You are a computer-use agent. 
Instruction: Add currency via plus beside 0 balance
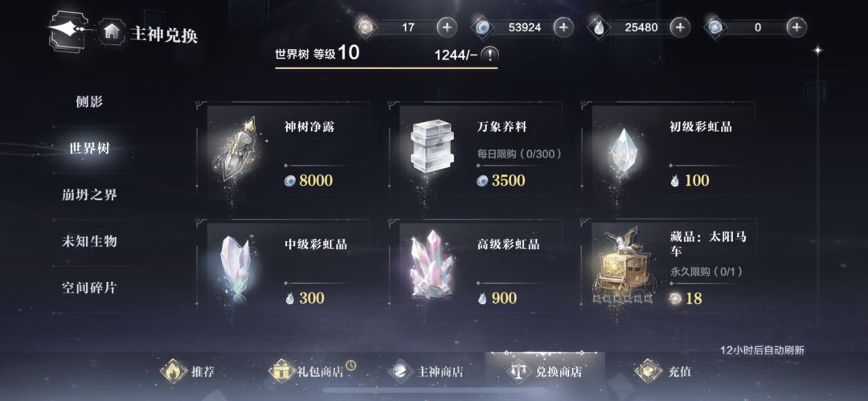pyautogui.click(x=796, y=27)
